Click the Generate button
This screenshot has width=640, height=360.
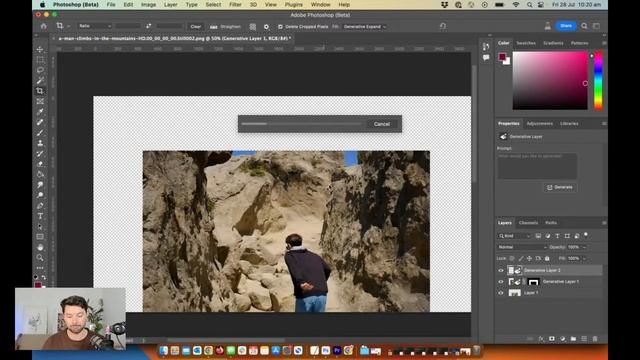(560, 187)
